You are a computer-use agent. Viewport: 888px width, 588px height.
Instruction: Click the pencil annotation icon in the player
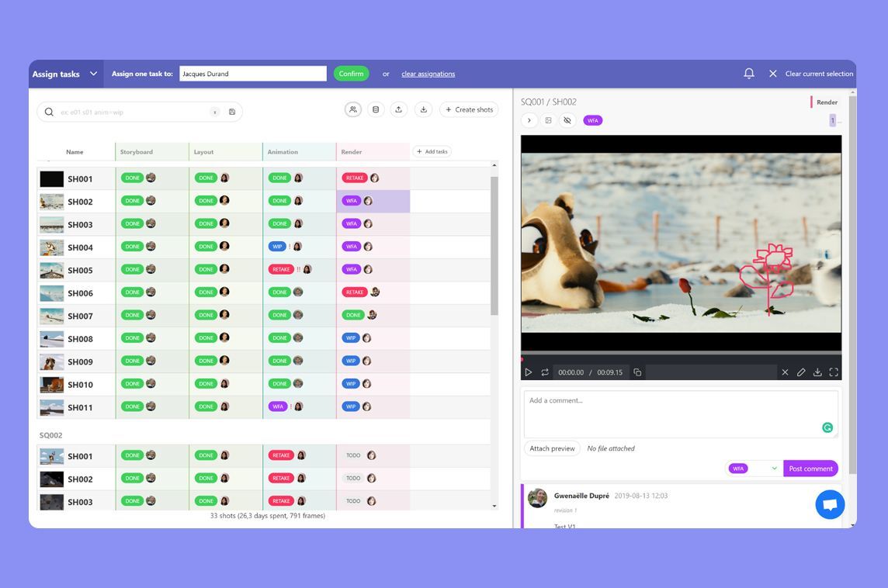tap(801, 372)
